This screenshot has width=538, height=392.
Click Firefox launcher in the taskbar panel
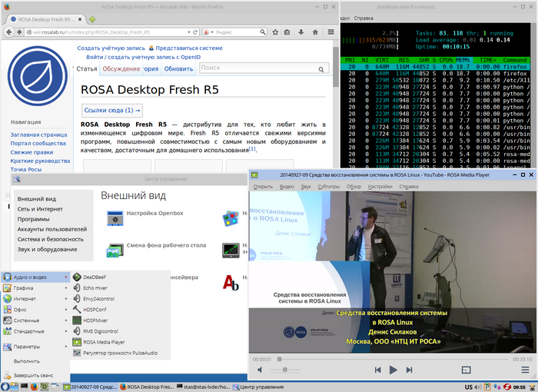(x=35, y=387)
